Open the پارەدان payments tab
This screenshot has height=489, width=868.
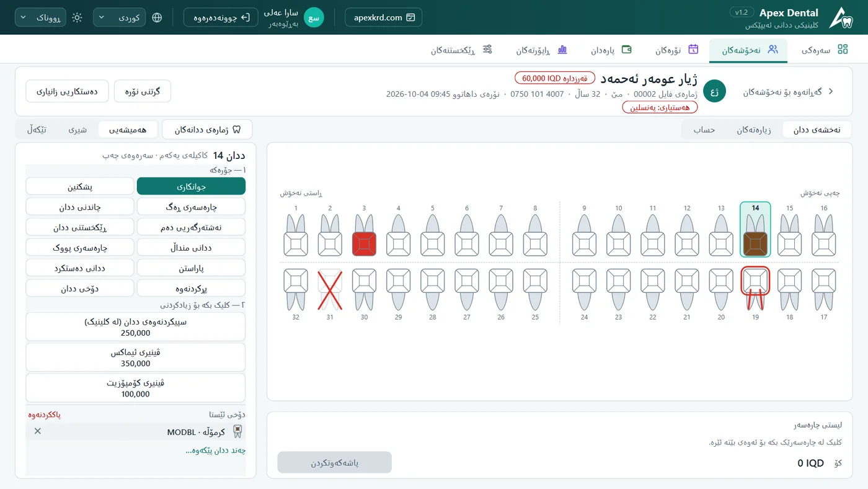pos(611,50)
